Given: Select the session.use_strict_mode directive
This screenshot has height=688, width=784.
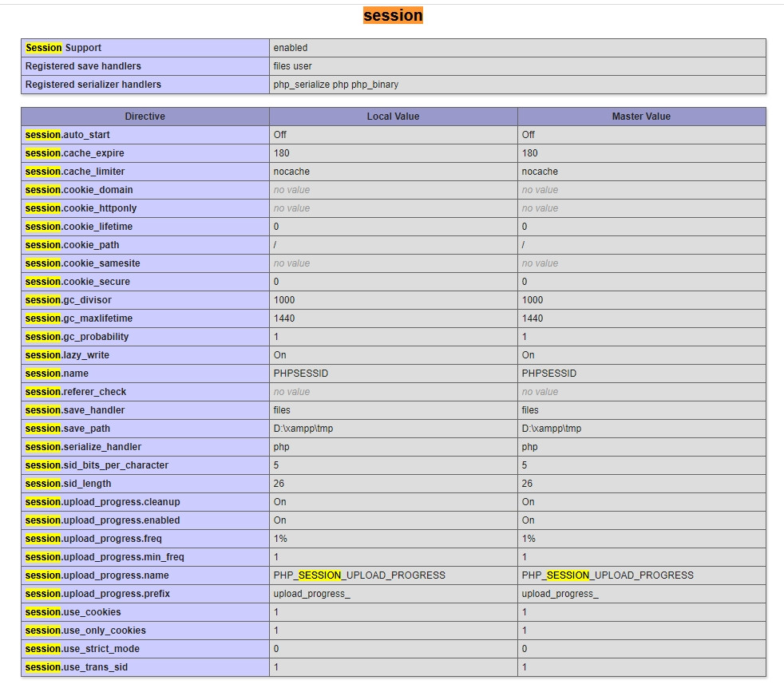Looking at the screenshot, I should pyautogui.click(x=82, y=649).
